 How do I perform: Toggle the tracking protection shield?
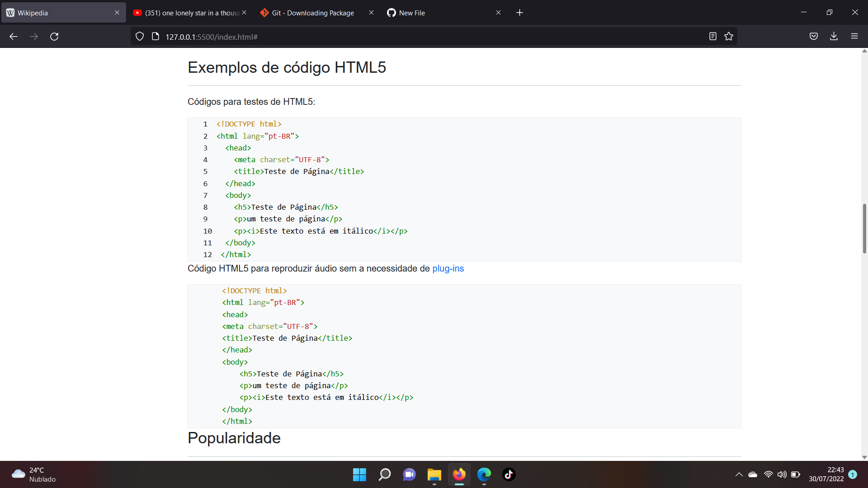pyautogui.click(x=139, y=36)
